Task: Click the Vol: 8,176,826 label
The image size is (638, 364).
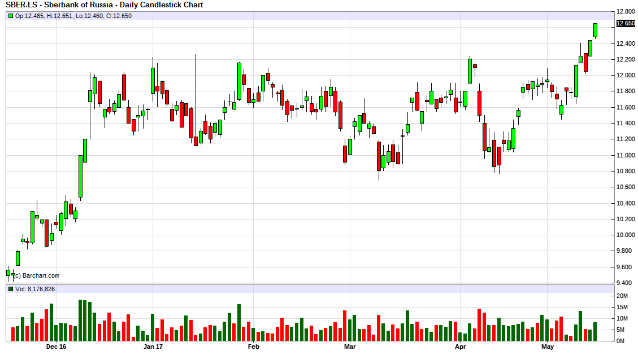Action: pyautogui.click(x=35, y=290)
